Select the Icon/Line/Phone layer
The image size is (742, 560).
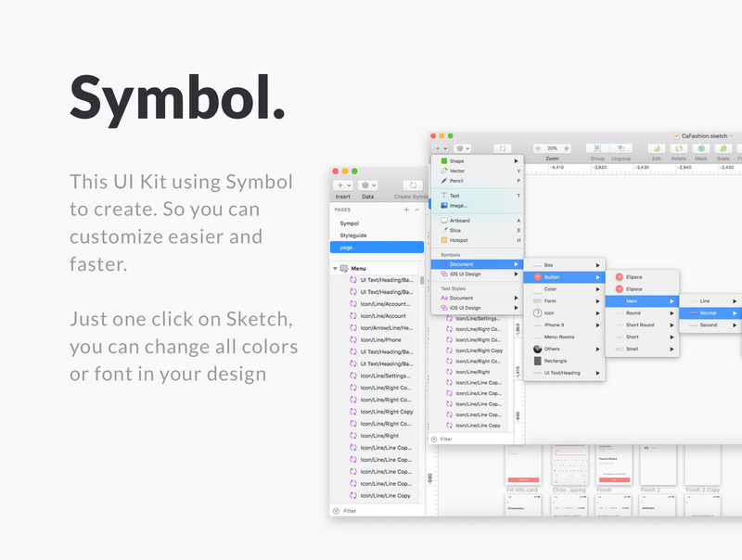tap(375, 339)
